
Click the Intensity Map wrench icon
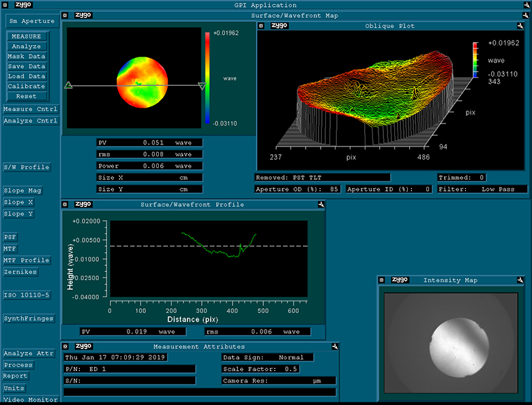(x=520, y=280)
